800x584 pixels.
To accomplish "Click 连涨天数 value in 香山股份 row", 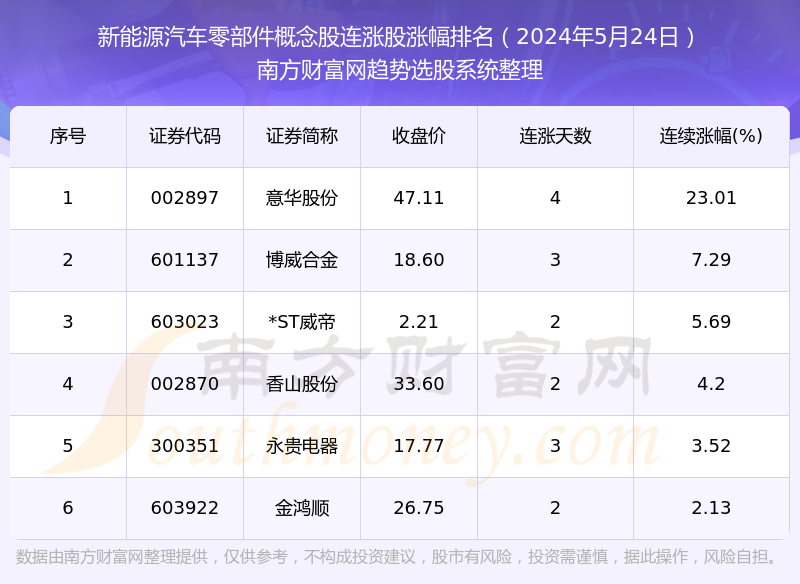I will coord(555,384).
